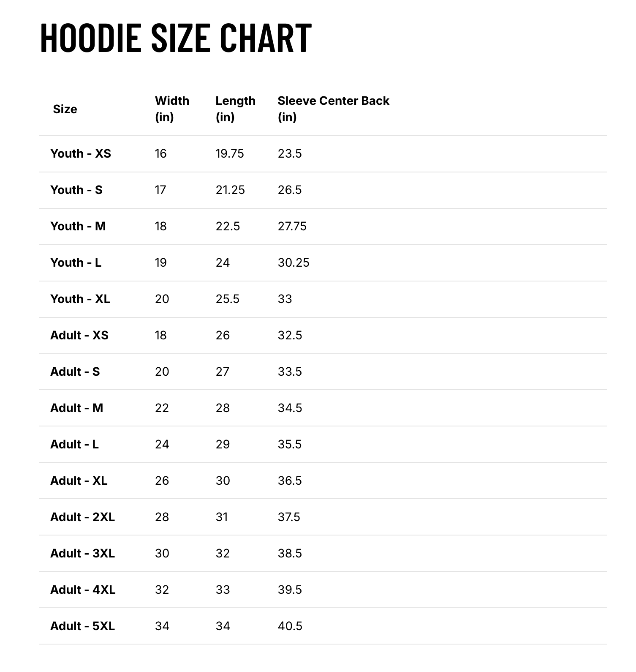Click the 19.75 length value for Youth XS
The height and width of the screenshot is (672, 636).
pos(230,153)
